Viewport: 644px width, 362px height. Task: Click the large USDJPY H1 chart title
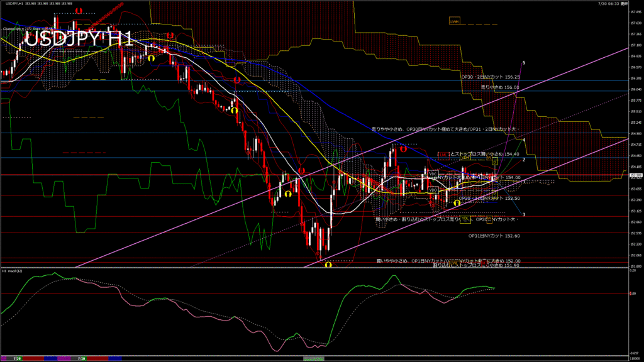click(x=79, y=39)
